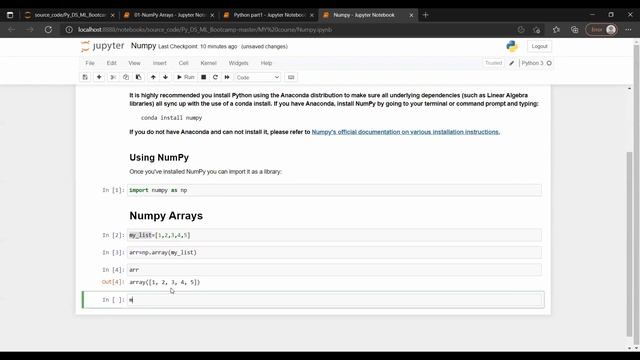This screenshot has width=640, height=360.
Task: Move selected cell down with arrow icon
Action: point(165,77)
